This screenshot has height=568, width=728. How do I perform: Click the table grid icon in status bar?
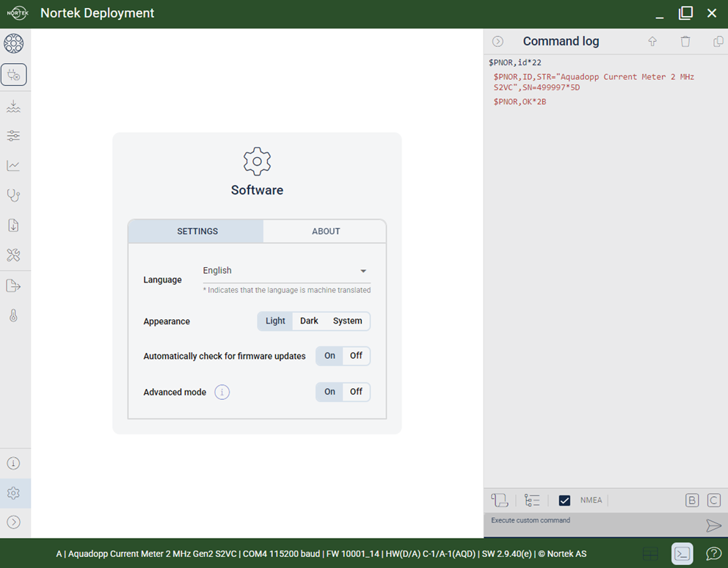click(x=650, y=553)
